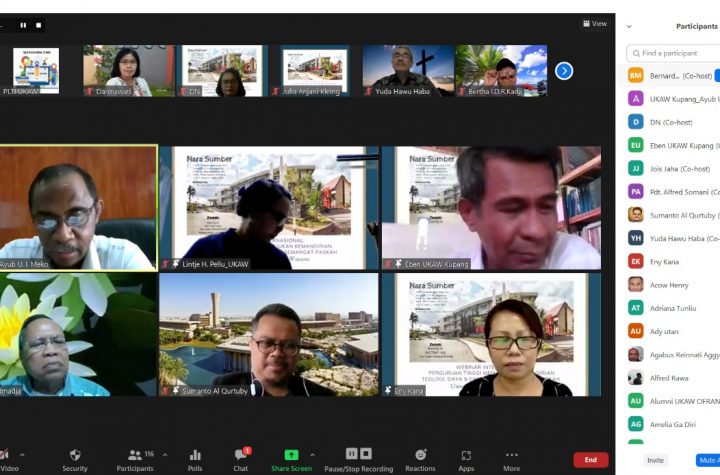The height and width of the screenshot is (475, 720).
Task: Expand the Share Screen options arrow
Action: (x=312, y=454)
